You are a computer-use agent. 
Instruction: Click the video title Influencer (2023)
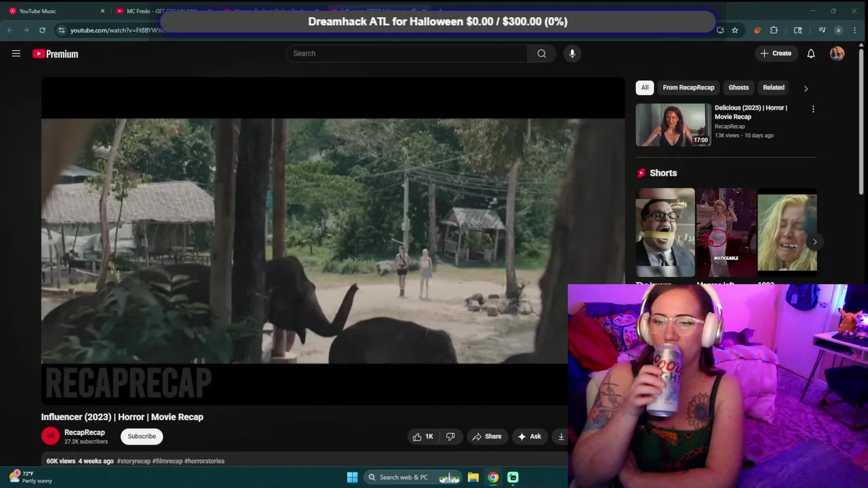pyautogui.click(x=122, y=417)
